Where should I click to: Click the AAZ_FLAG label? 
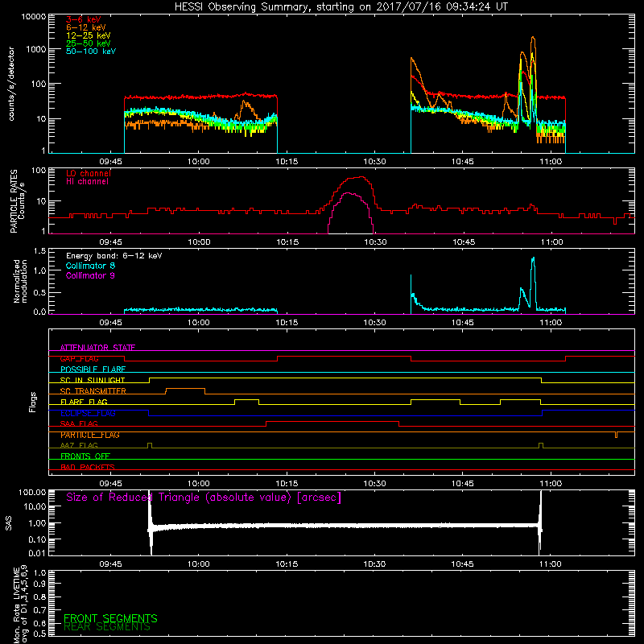79,446
